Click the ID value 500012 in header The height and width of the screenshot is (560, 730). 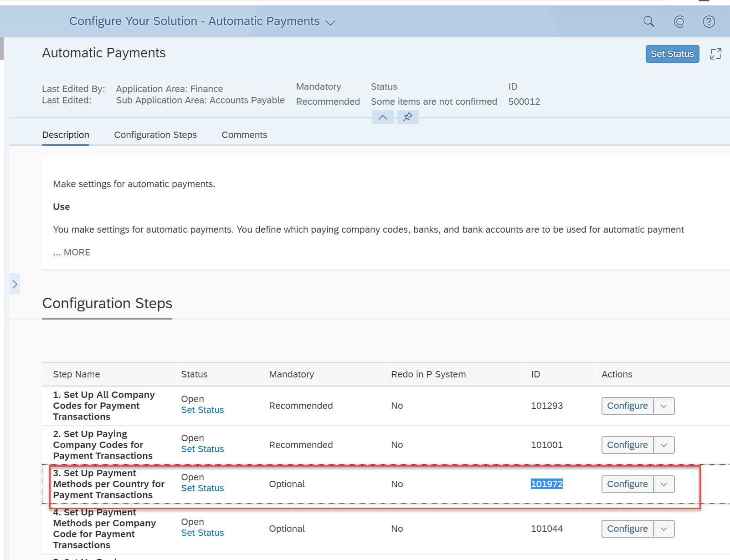(524, 102)
